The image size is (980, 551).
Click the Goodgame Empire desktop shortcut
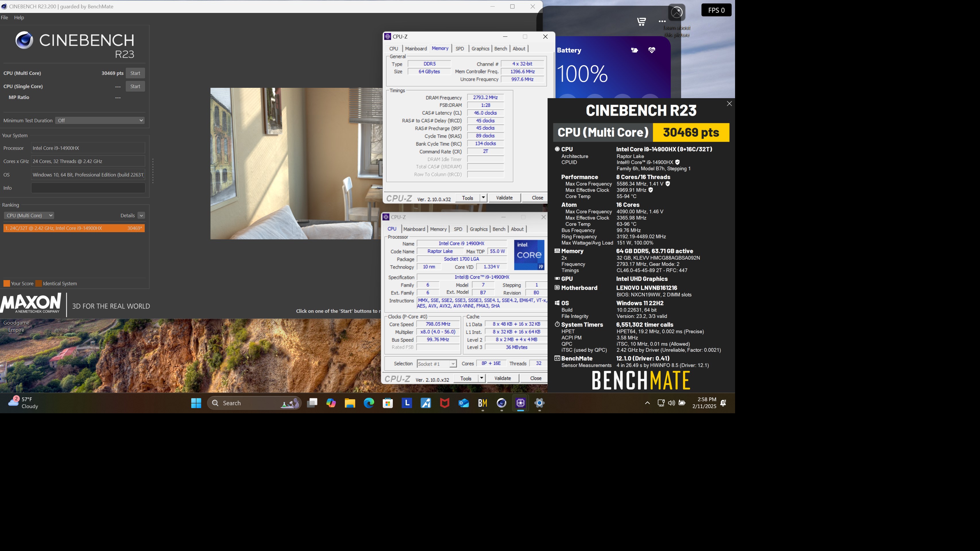pyautogui.click(x=16, y=326)
